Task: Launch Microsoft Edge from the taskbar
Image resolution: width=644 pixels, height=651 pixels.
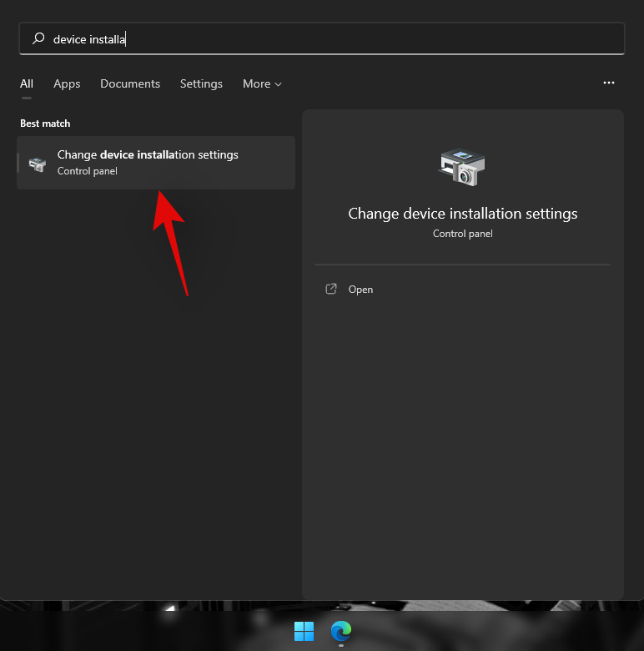Action: [x=340, y=631]
